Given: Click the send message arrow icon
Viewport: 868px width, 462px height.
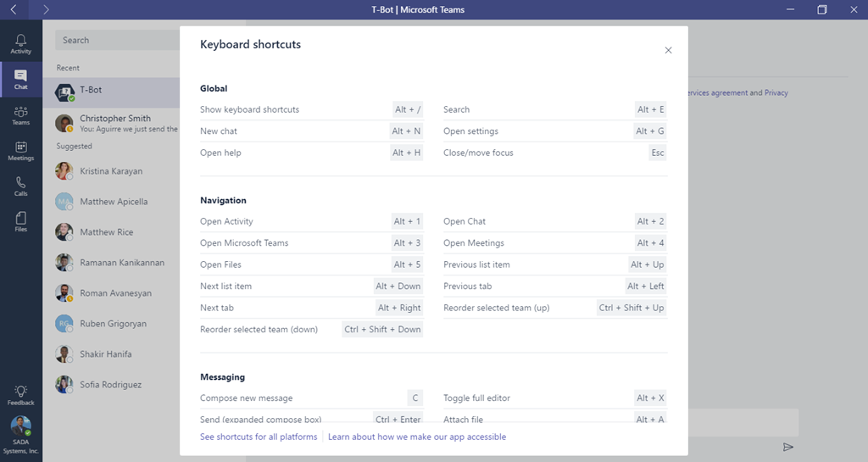Looking at the screenshot, I should pyautogui.click(x=787, y=447).
